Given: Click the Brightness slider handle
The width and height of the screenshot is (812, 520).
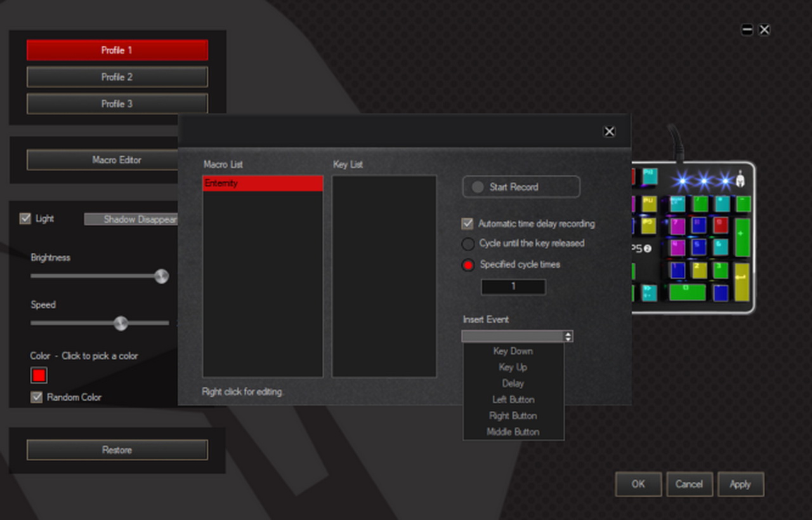Looking at the screenshot, I should (162, 276).
